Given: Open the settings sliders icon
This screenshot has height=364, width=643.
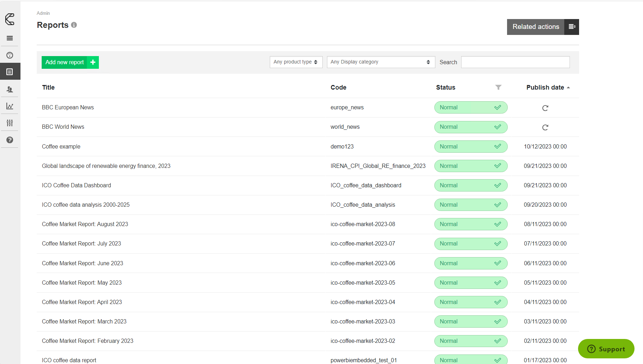Looking at the screenshot, I should pos(10,123).
